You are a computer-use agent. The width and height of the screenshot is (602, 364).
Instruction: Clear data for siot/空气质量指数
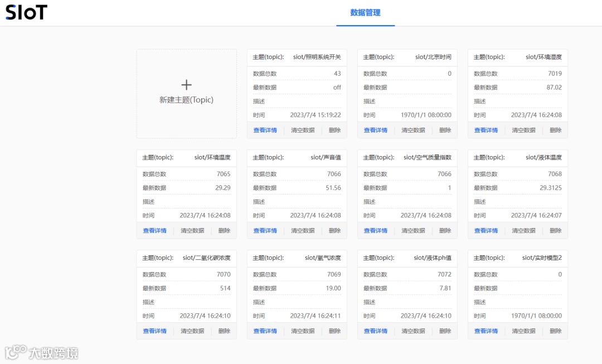pyautogui.click(x=413, y=231)
